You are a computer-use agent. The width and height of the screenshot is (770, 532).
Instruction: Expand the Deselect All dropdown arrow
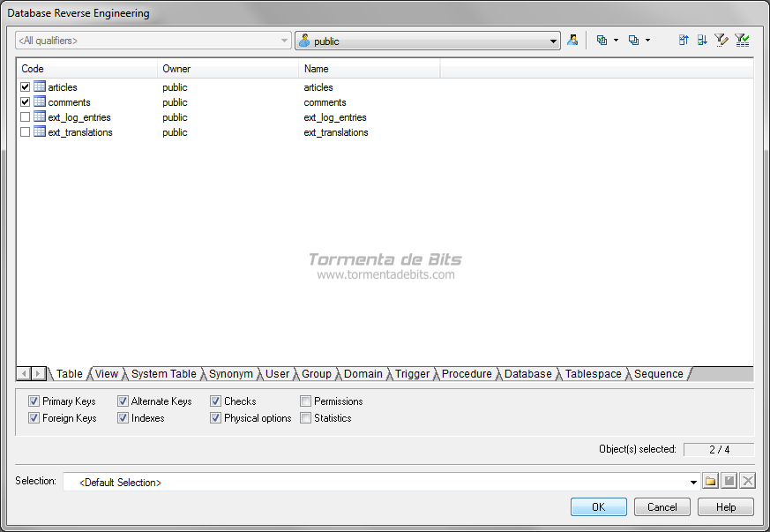[647, 41]
